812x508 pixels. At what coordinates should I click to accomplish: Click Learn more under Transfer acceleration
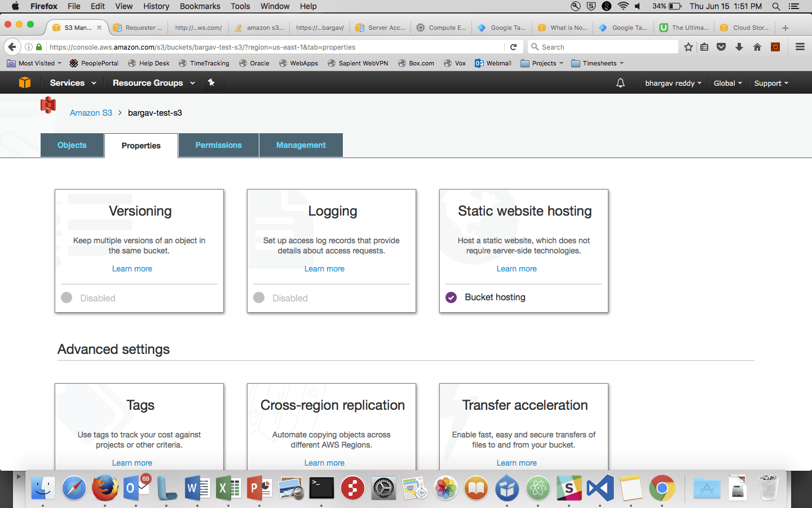click(517, 463)
